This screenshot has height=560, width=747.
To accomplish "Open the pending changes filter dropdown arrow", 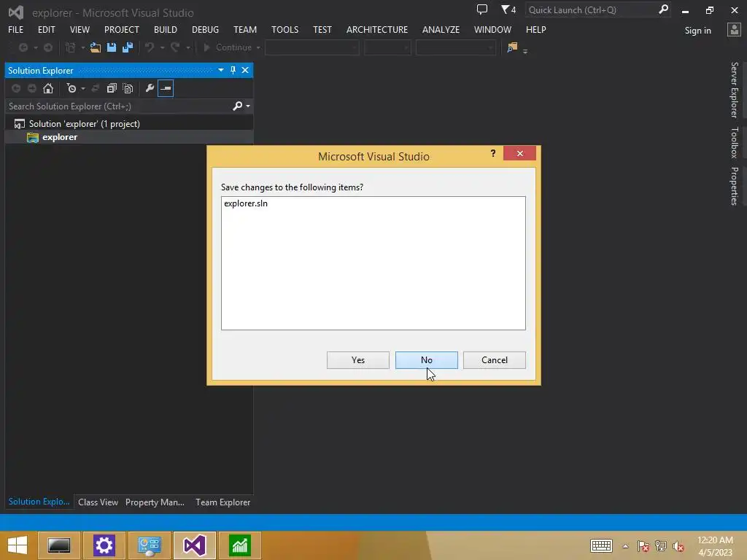I will tap(83, 88).
